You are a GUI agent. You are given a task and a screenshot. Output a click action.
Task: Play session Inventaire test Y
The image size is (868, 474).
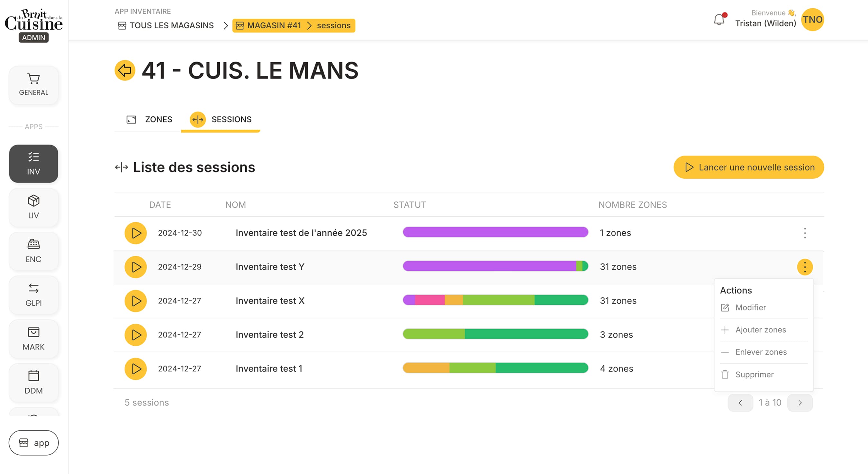click(x=135, y=267)
